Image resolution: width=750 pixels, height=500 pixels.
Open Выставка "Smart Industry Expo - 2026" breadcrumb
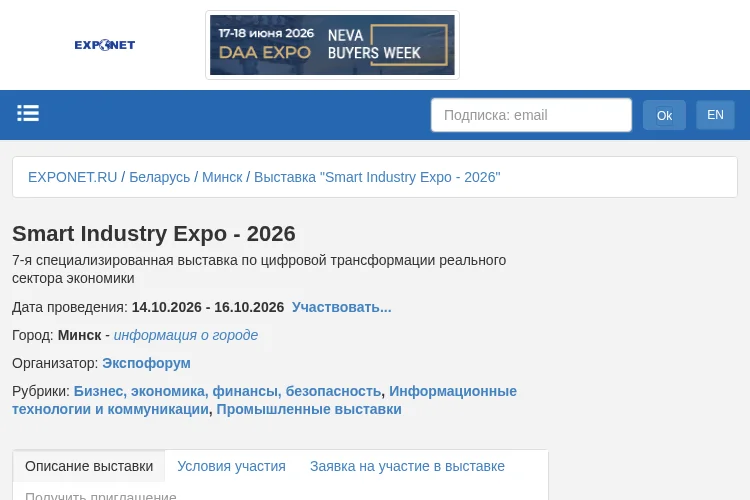coord(377,177)
